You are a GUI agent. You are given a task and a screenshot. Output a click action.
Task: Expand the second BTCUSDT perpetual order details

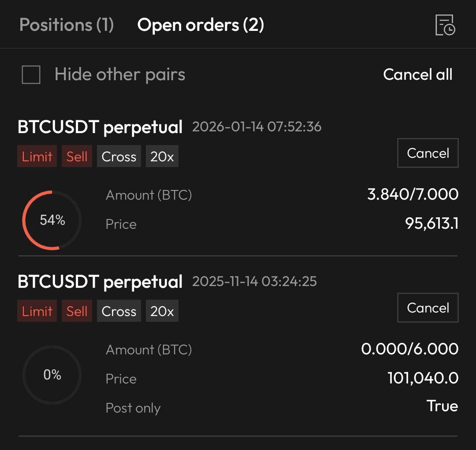coord(100,282)
